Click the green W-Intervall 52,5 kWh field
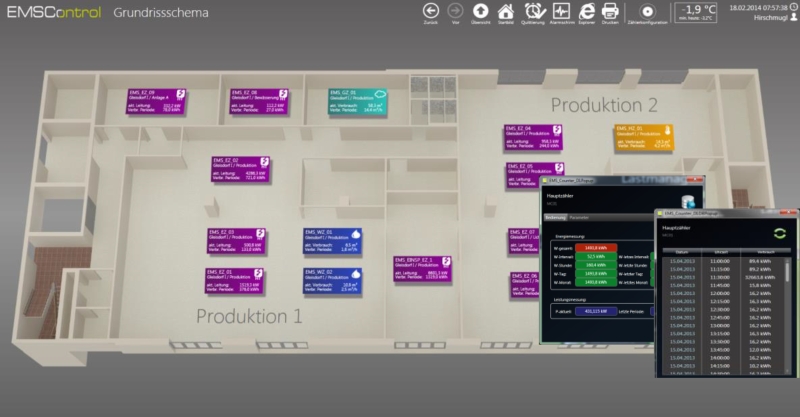Screen dimensions: 800x417 (x=596, y=257)
